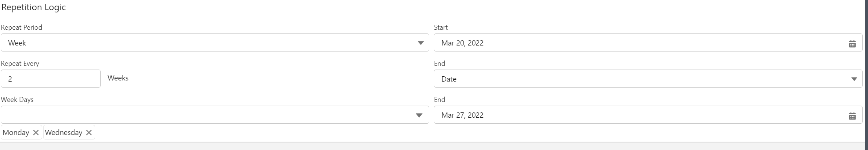Open calendar icon beside Mar 27, 2022
Viewport: 868px width, 150px height.
(852, 116)
